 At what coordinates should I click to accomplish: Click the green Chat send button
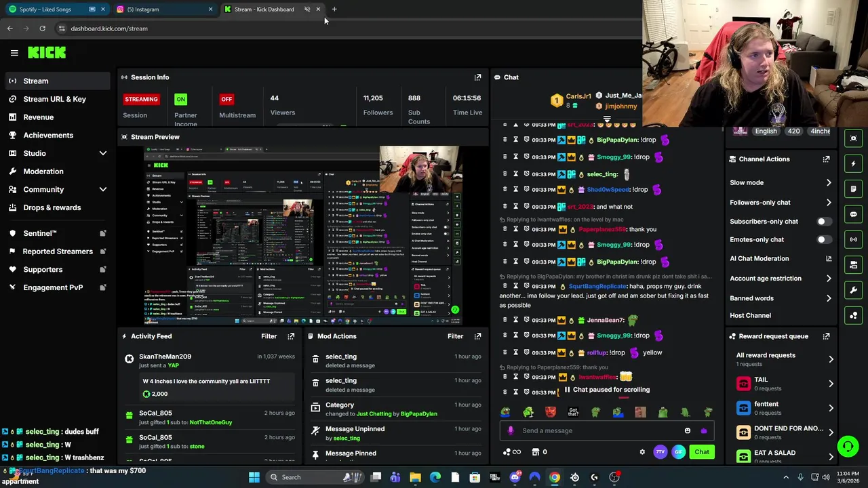click(702, 452)
